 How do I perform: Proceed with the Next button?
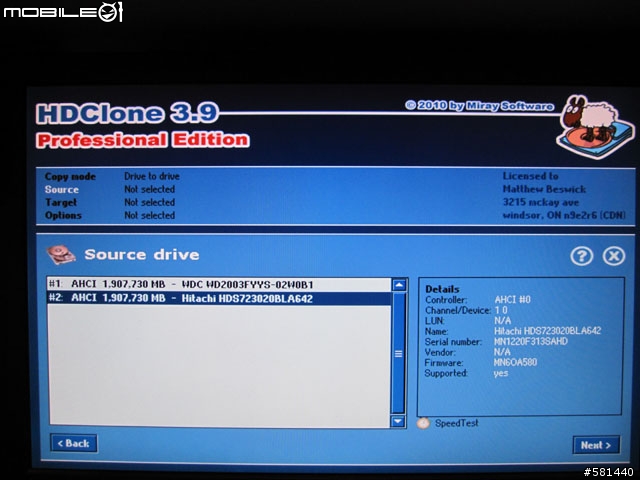[596, 445]
